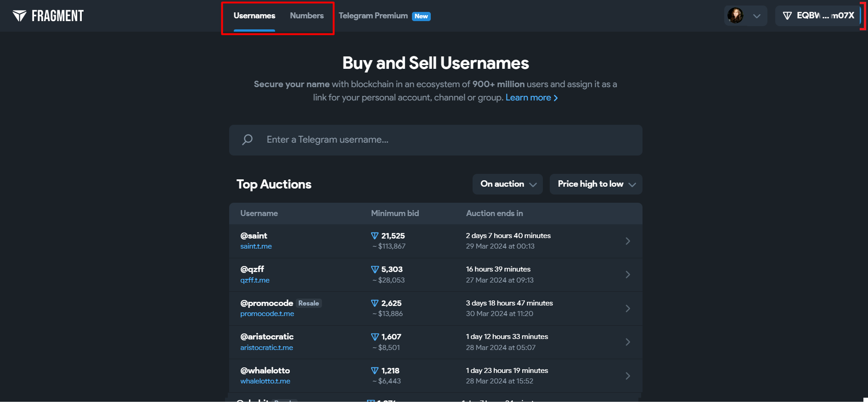
Task: Open @qzff auction via row chevron
Action: [628, 274]
